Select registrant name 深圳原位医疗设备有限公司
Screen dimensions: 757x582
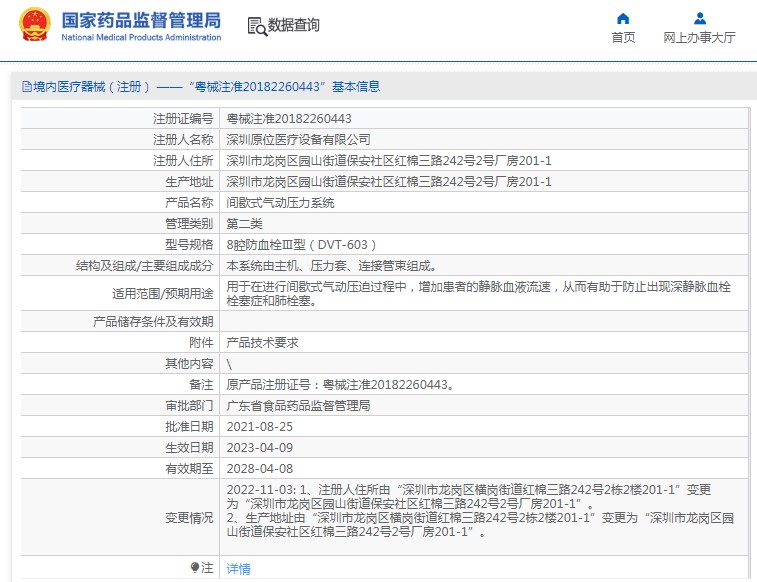point(298,140)
